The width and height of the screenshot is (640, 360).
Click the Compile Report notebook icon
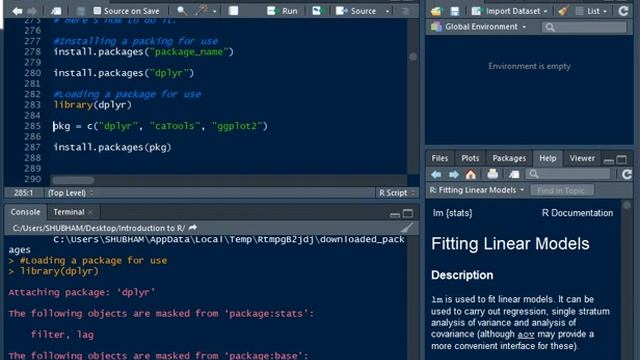tap(233, 11)
